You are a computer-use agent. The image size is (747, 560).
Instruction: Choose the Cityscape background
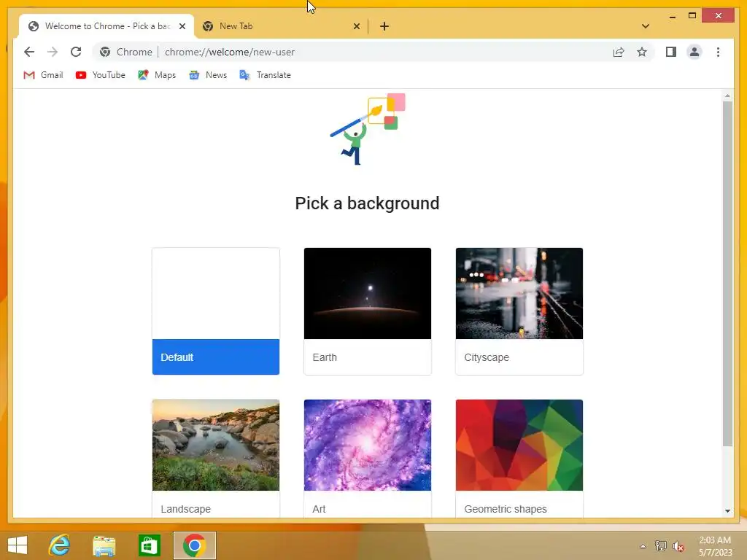click(519, 311)
